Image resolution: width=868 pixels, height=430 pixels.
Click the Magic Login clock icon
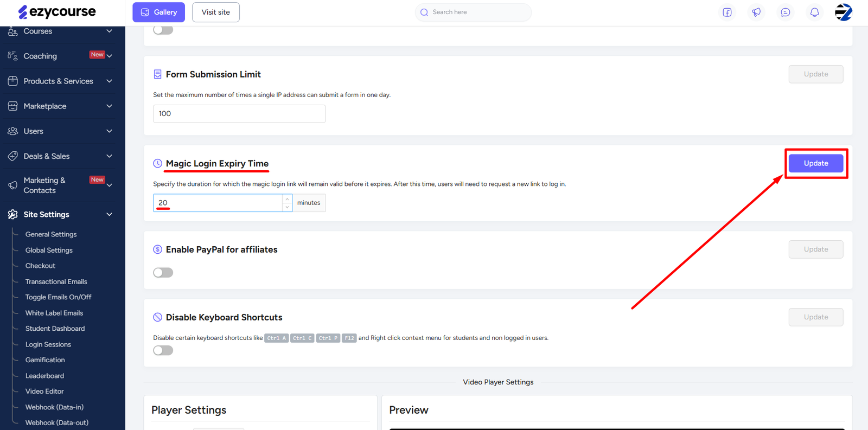157,163
